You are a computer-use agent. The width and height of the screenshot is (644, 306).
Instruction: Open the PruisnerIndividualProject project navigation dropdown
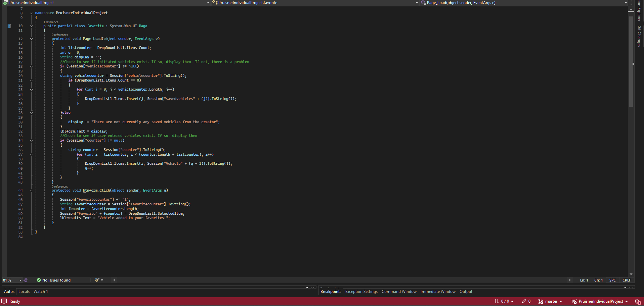coord(106,3)
